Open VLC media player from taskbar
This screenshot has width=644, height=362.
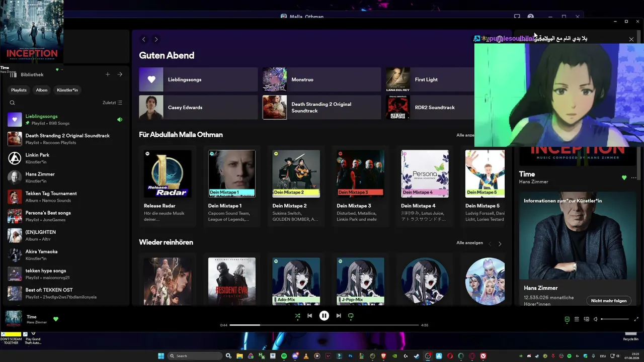[x=306, y=356]
